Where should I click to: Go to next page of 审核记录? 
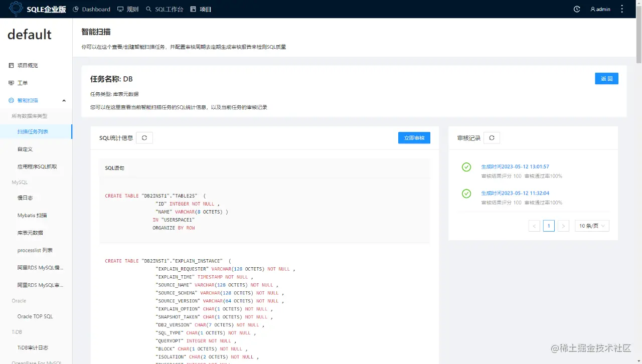point(563,226)
